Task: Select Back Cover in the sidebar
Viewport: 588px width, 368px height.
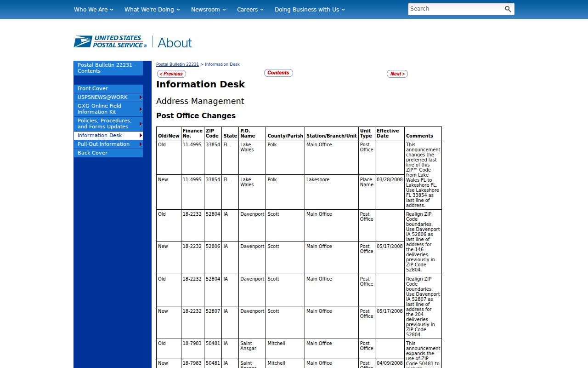Action: pyautogui.click(x=108, y=153)
